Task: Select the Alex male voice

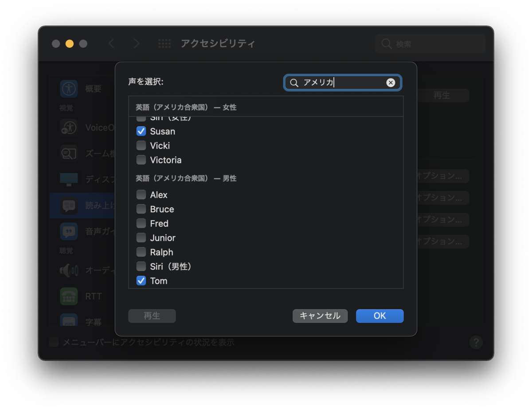Action: [x=141, y=194]
